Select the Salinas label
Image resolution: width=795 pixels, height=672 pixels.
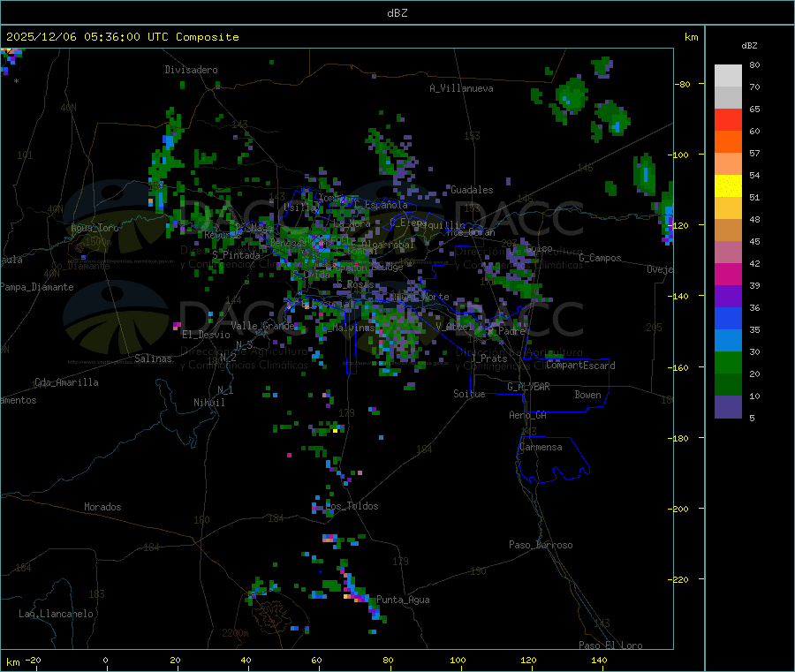tap(153, 359)
